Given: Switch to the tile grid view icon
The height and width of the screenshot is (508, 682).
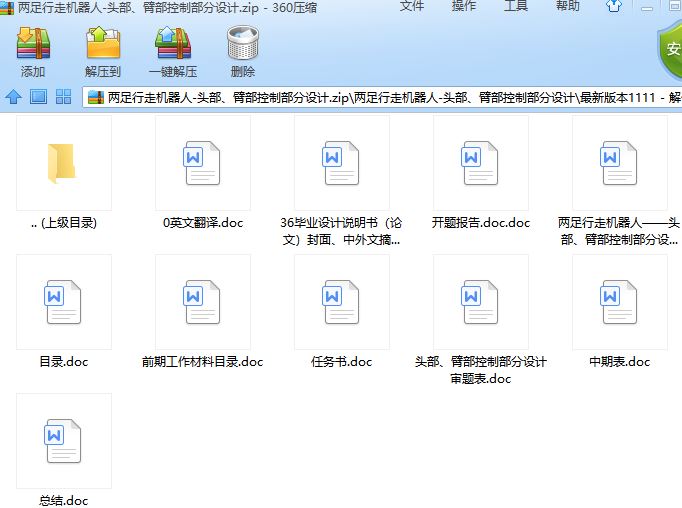Looking at the screenshot, I should pos(63,97).
